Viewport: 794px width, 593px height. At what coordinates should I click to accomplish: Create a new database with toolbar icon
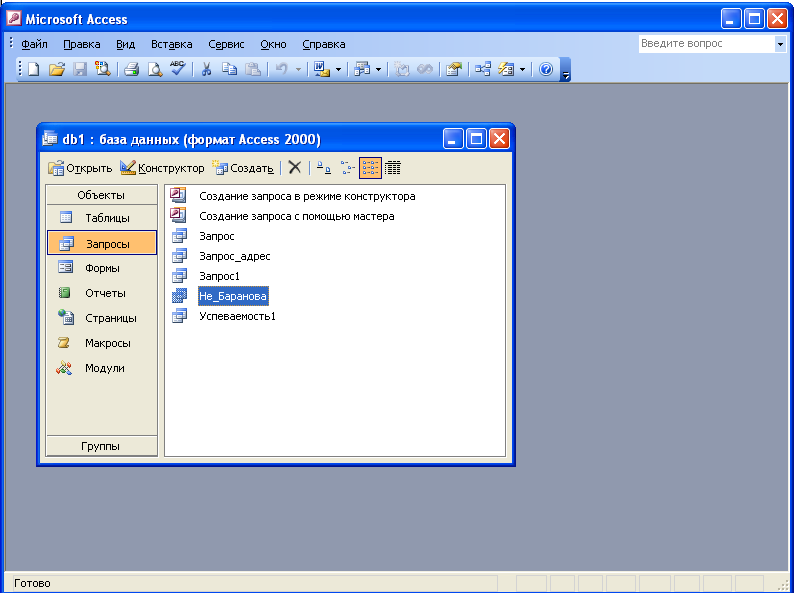point(33,69)
